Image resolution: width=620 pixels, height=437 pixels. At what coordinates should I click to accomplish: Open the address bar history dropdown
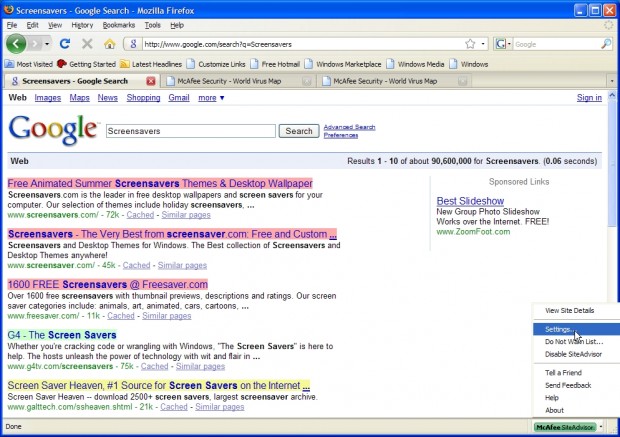483,44
